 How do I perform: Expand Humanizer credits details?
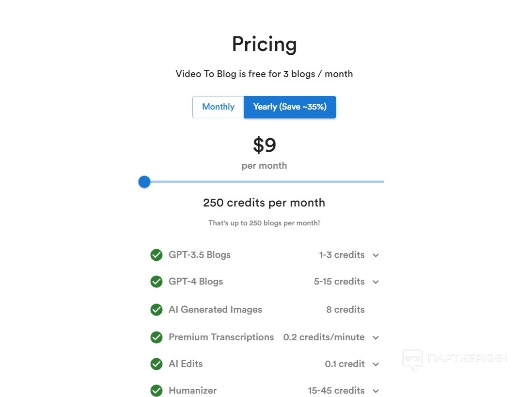click(376, 391)
